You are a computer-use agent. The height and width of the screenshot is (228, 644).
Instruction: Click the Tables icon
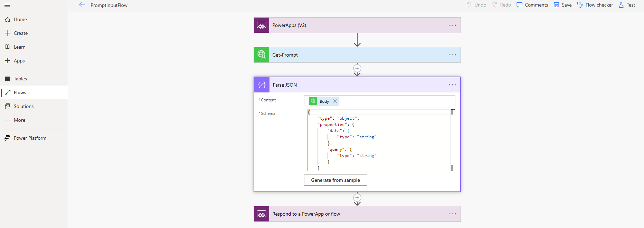click(x=8, y=79)
